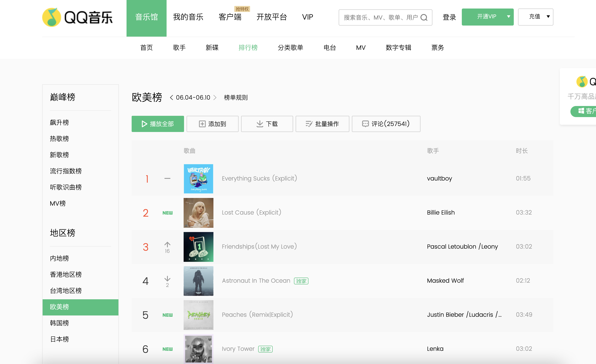Go to 新碟 submenu
This screenshot has height=364, width=596.
coord(212,48)
